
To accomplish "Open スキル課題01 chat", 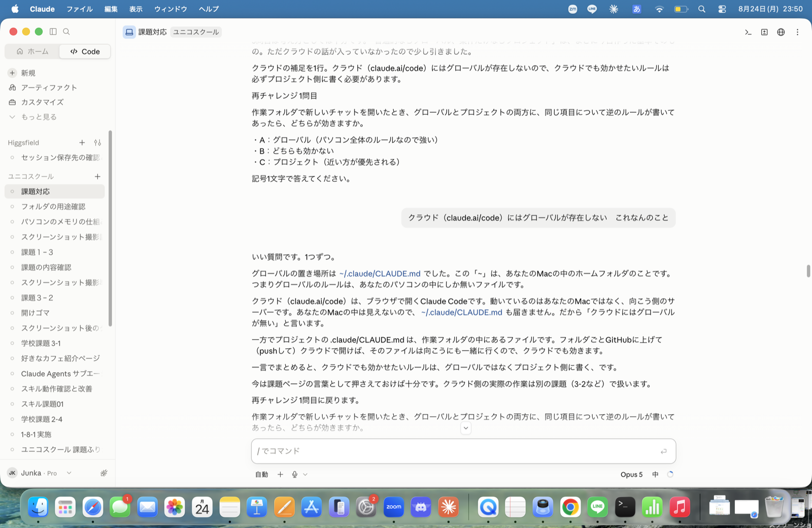I will [x=55, y=404].
